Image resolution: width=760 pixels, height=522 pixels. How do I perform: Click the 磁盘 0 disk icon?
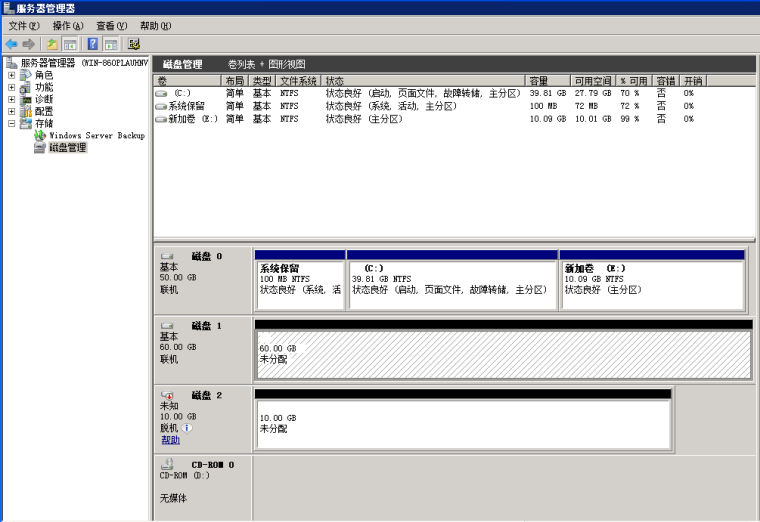point(167,256)
